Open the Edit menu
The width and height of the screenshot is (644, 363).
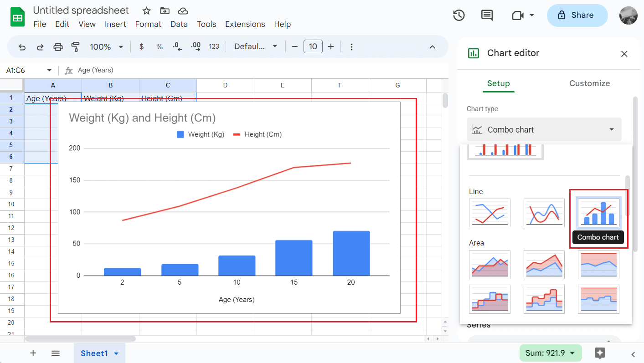pos(62,24)
